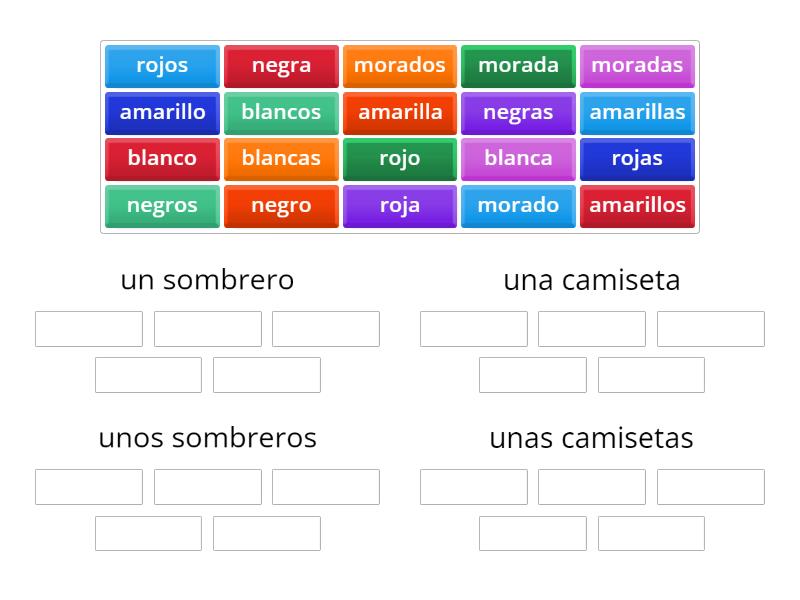
Task: Click the green 'rojo' tile
Action: pos(400,159)
